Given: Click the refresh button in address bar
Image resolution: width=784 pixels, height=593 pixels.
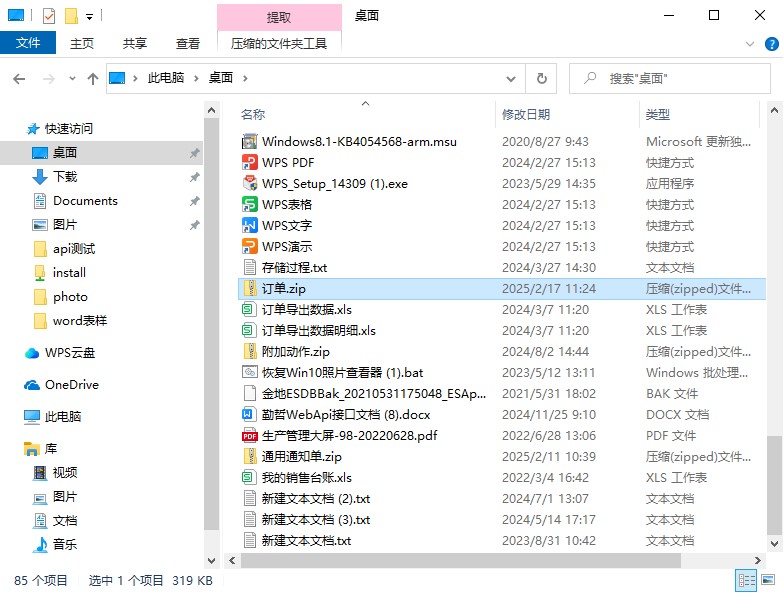Looking at the screenshot, I should [x=541, y=78].
